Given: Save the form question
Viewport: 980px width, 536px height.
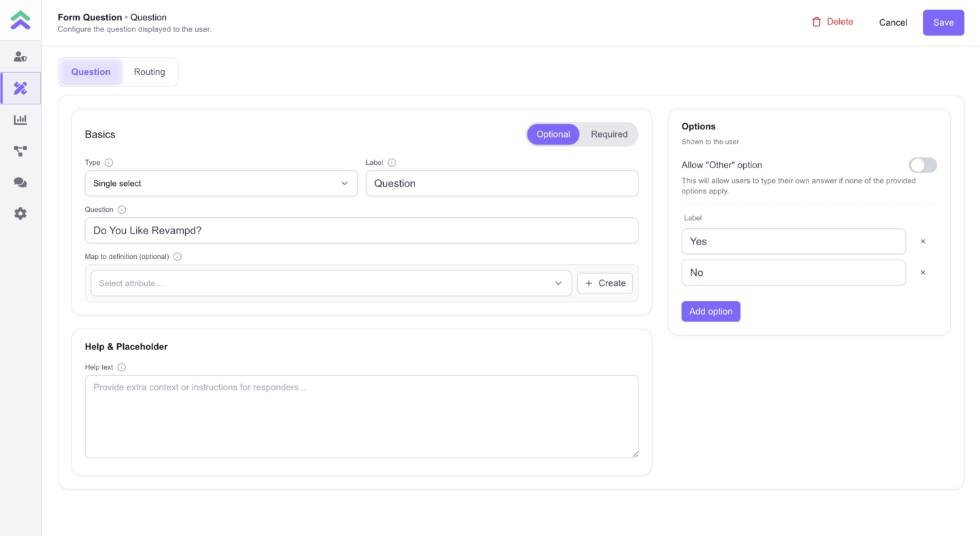Looking at the screenshot, I should [x=943, y=22].
